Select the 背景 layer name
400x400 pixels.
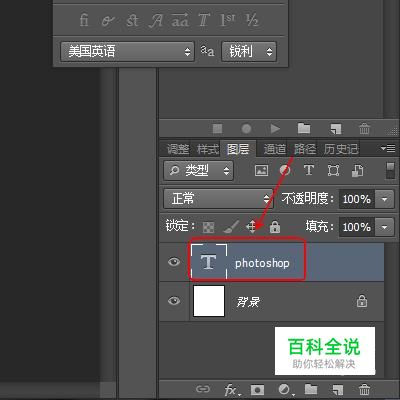coord(248,302)
